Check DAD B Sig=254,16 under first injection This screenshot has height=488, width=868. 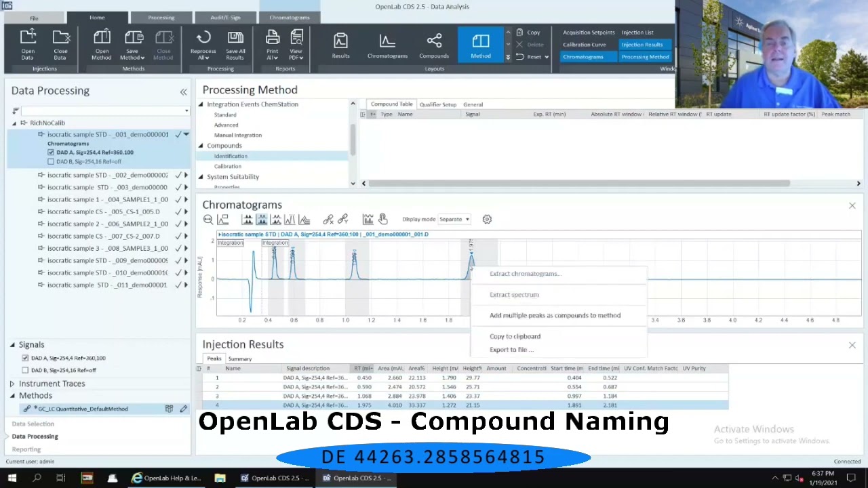(51, 162)
